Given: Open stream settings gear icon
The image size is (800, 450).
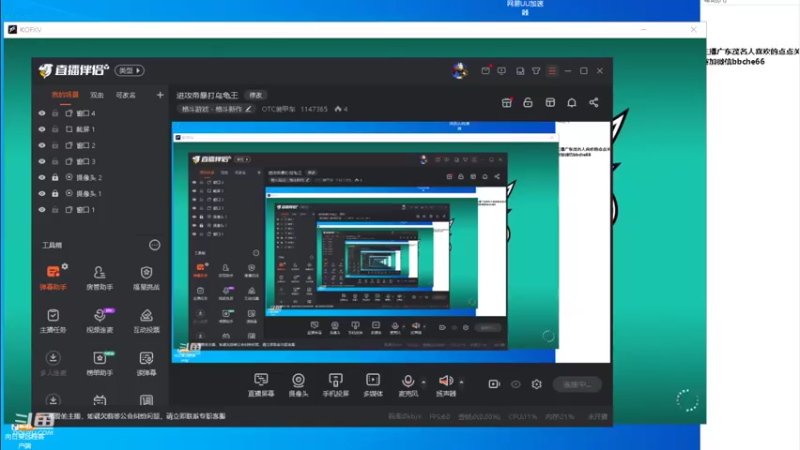Looking at the screenshot, I should click(x=536, y=384).
